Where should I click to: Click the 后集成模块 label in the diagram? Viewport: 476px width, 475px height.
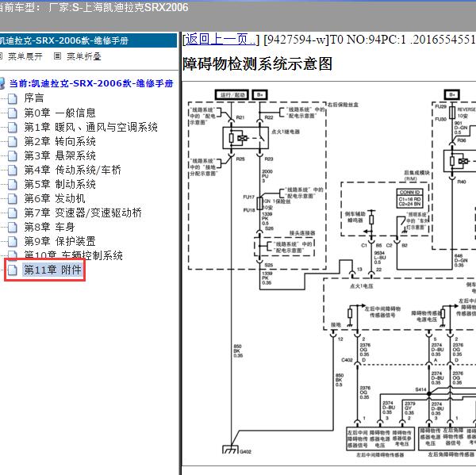click(416, 173)
